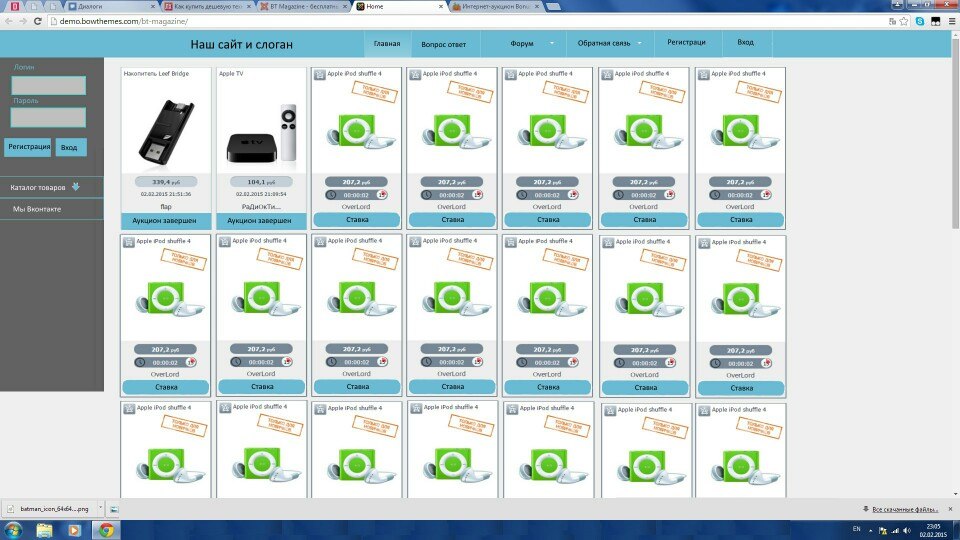The width and height of the screenshot is (960, 540).
Task: Click the address bar URL
Action: (124, 21)
